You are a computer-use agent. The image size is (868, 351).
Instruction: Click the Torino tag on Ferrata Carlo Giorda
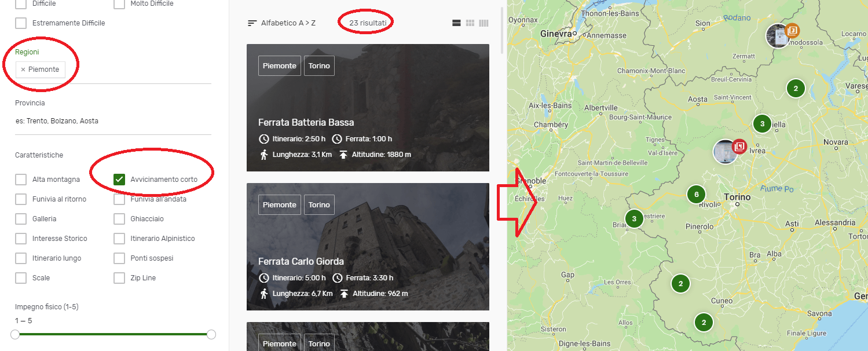coord(319,205)
